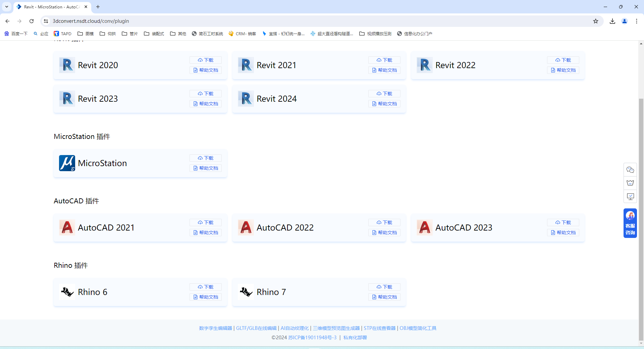Download the Revit 2024 plugin
Screen dimensions: 644x349
(x=384, y=94)
